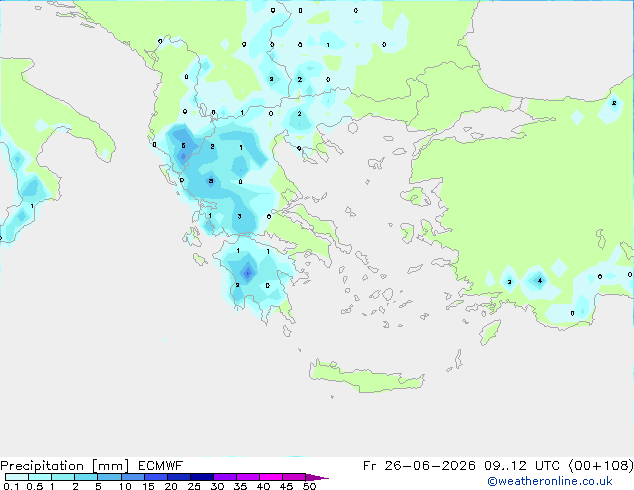Screen dimensions: 634x490
Task: Click the legend label "35"
Action: [240, 486]
